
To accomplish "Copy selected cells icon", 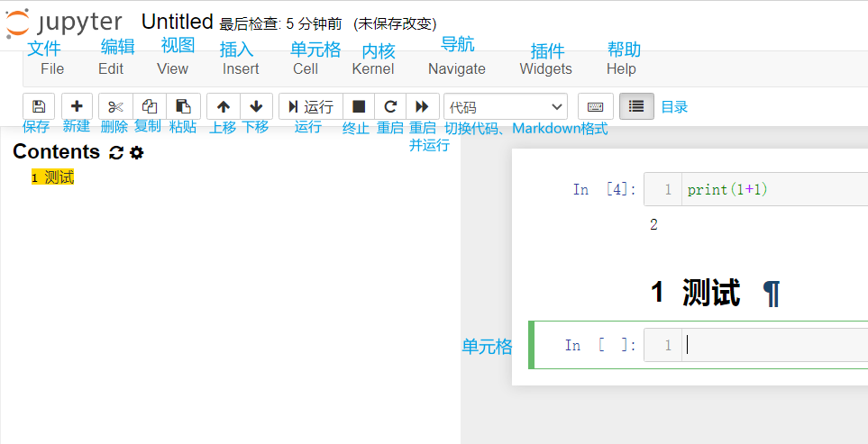I will (x=150, y=106).
